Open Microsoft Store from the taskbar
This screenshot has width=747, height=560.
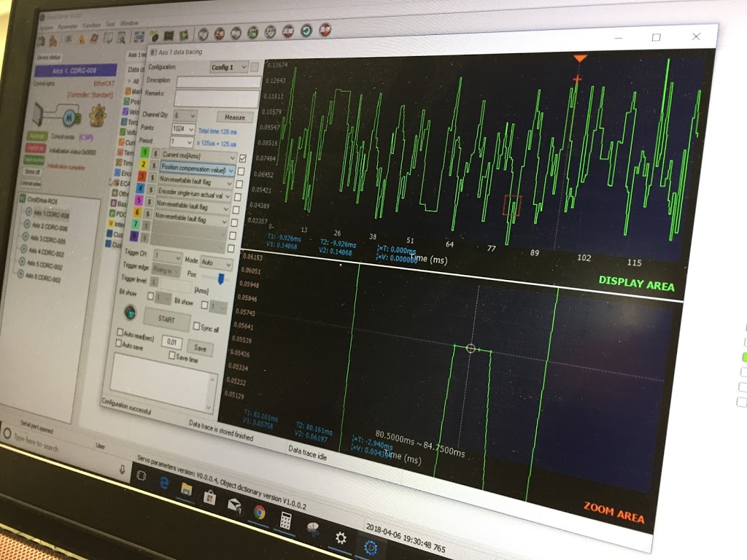pyautogui.click(x=209, y=497)
